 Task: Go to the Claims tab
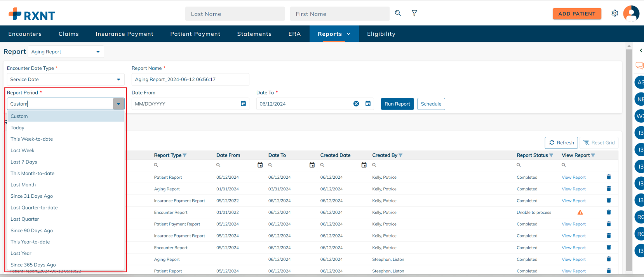click(69, 34)
